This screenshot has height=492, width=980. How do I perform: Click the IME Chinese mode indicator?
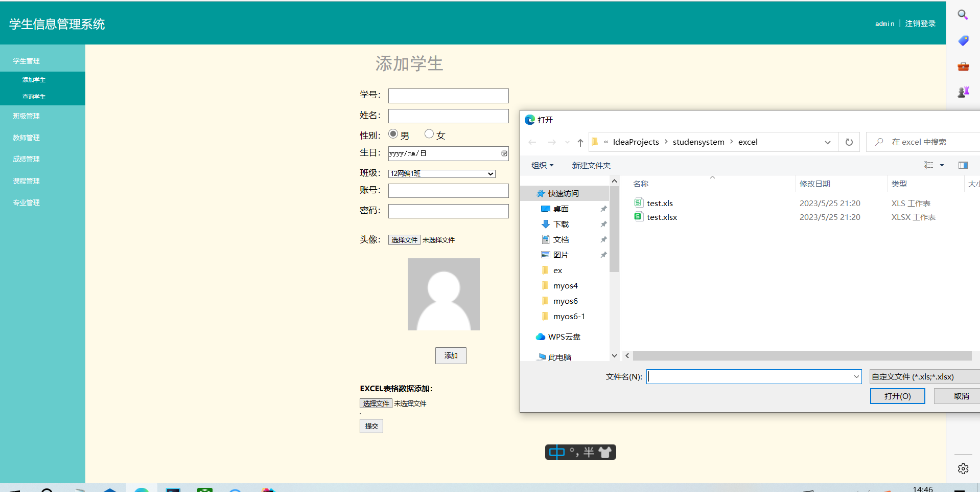point(556,452)
